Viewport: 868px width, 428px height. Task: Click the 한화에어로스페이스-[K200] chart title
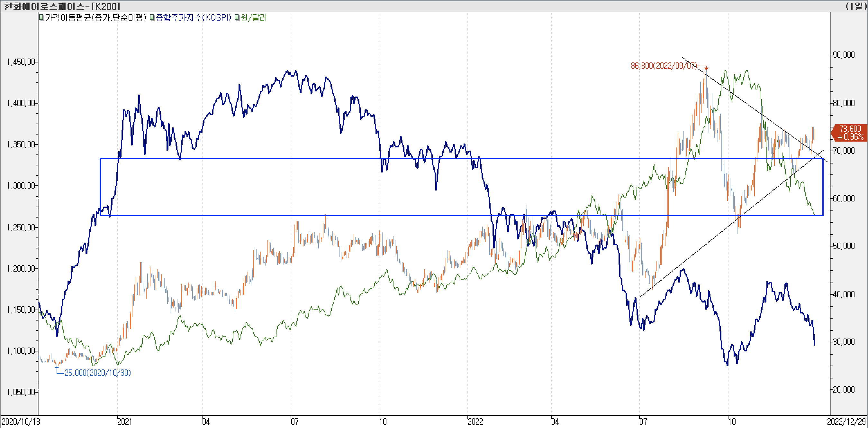(x=62, y=6)
